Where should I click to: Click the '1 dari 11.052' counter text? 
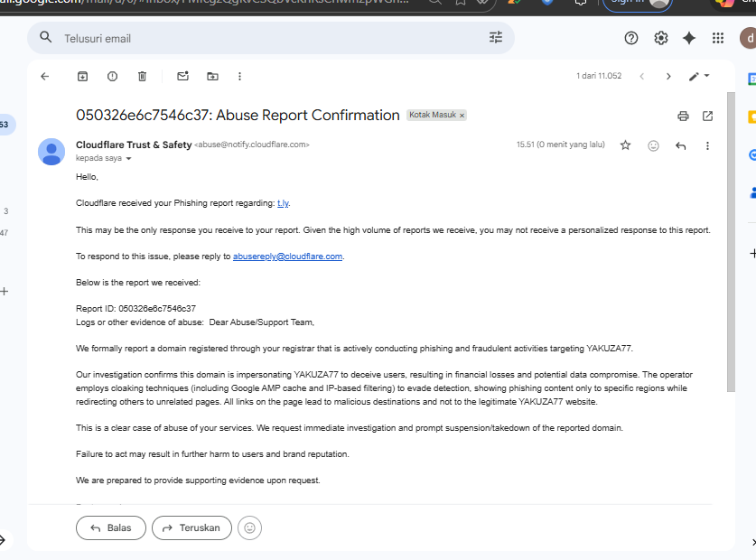[x=599, y=76]
